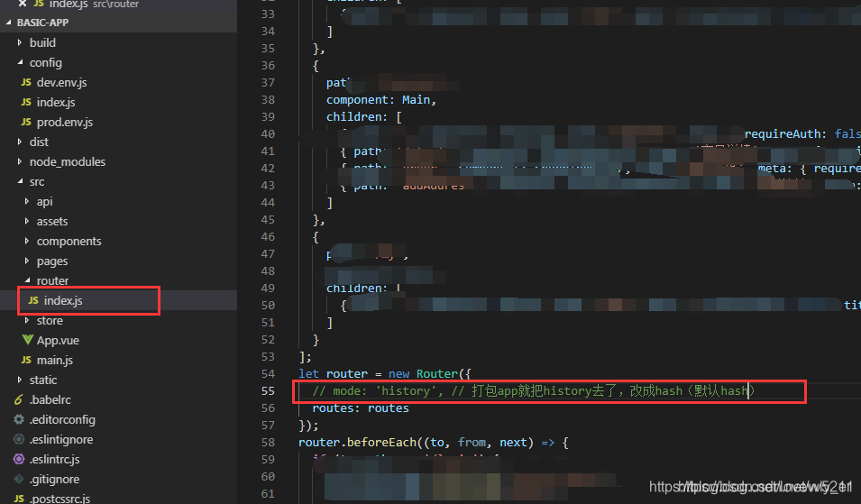Click the .editorconfig gear icon
This screenshot has height=504, width=861.
pos(19,419)
